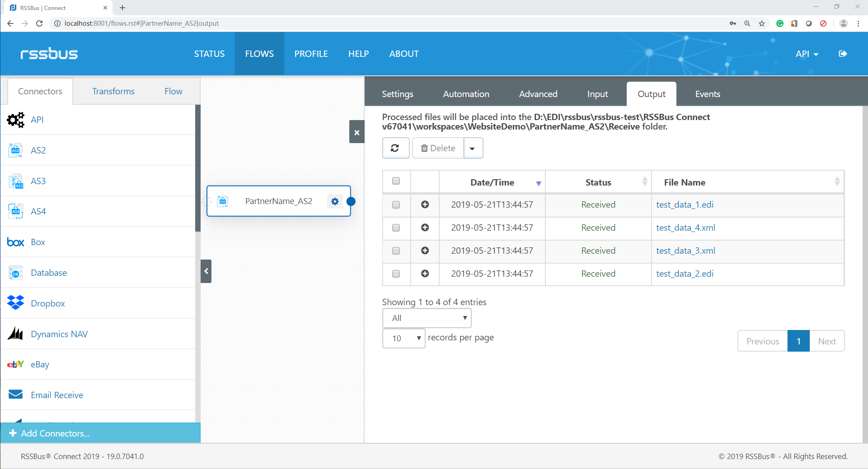
Task: Click the Dropbox connector icon
Action: tap(16, 303)
